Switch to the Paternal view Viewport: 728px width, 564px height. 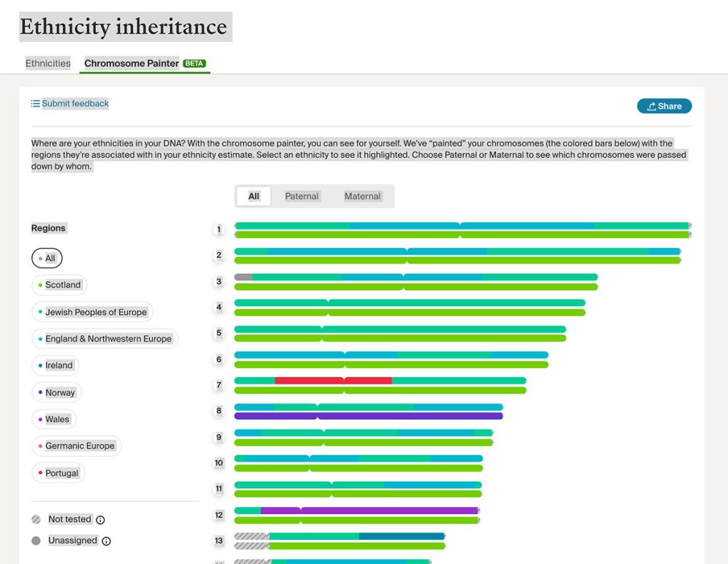(x=301, y=196)
